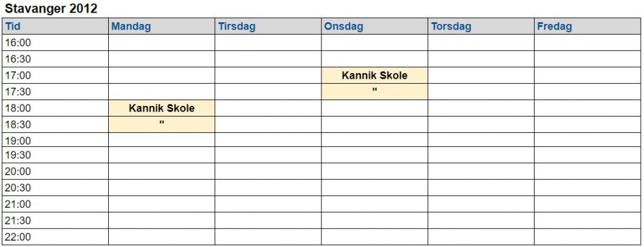Image resolution: width=644 pixels, height=247 pixels.
Task: Select the empty Tirsdag cell at 19:00
Action: pos(268,139)
